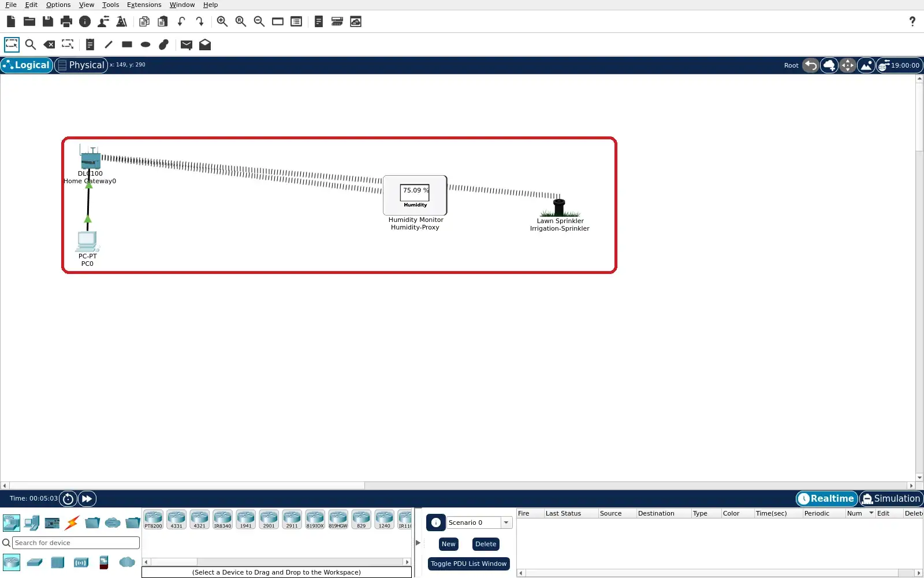
Task: Click the Lawn Sprinkler device
Action: coord(559,208)
